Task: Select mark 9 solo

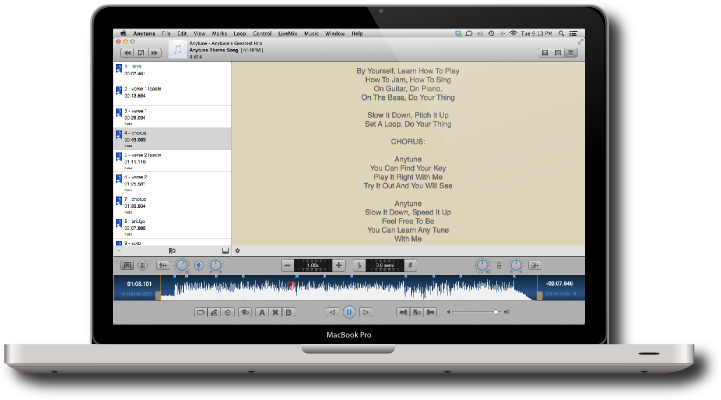Action: click(x=172, y=242)
